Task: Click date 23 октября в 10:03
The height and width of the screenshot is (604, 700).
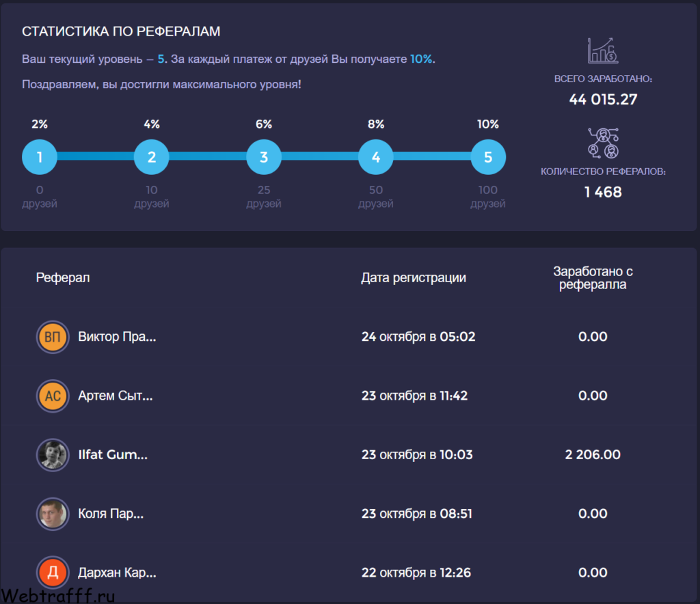Action: [417, 455]
